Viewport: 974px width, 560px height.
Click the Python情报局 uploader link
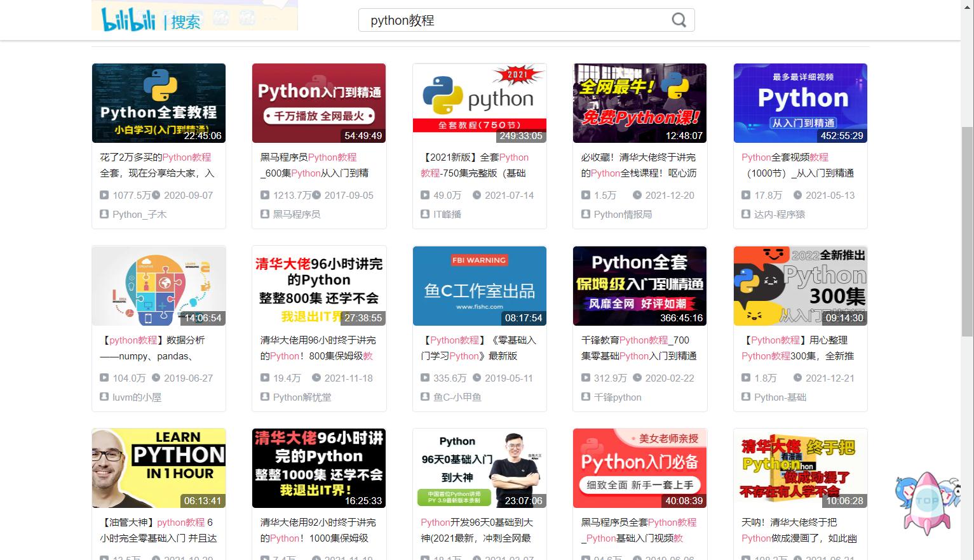[624, 214]
